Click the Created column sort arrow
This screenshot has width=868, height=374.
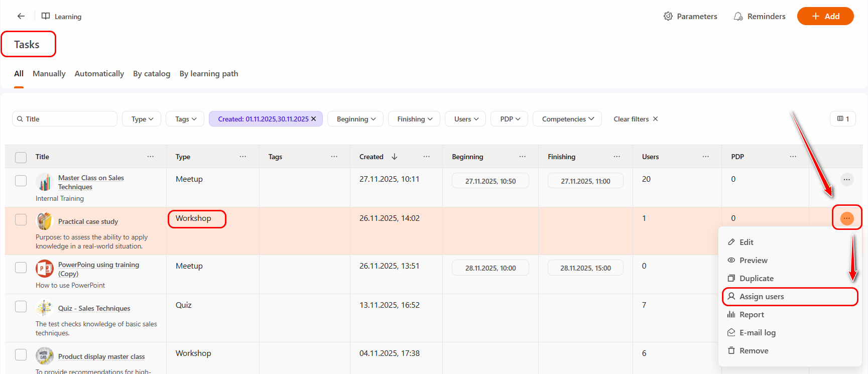pyautogui.click(x=395, y=157)
